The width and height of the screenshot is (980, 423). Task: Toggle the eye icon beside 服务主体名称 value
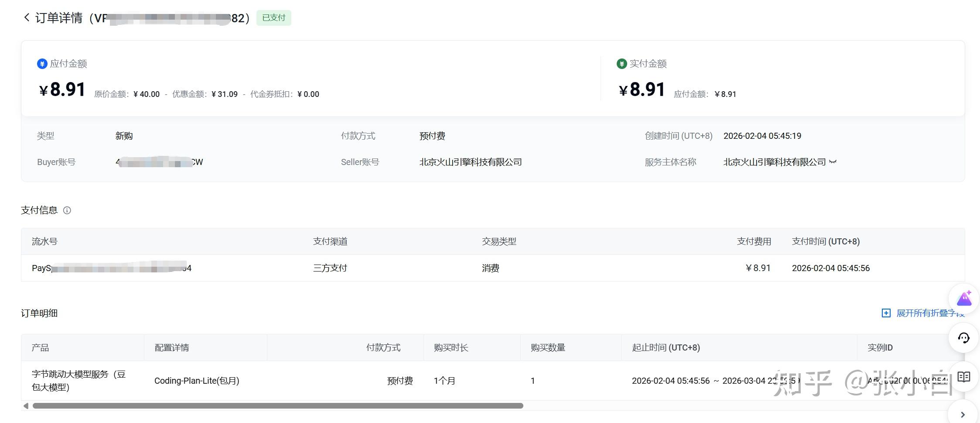coord(833,162)
